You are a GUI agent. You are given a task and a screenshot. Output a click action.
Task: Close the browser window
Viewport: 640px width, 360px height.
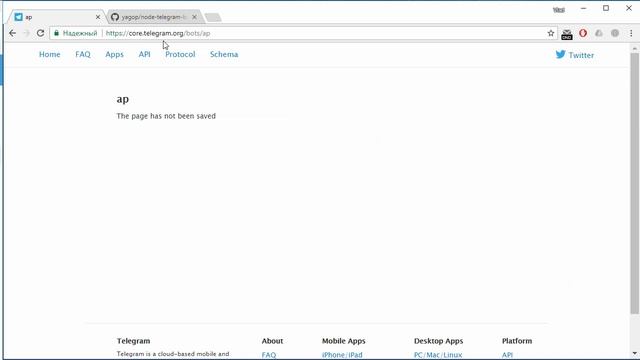pyautogui.click(x=629, y=8)
